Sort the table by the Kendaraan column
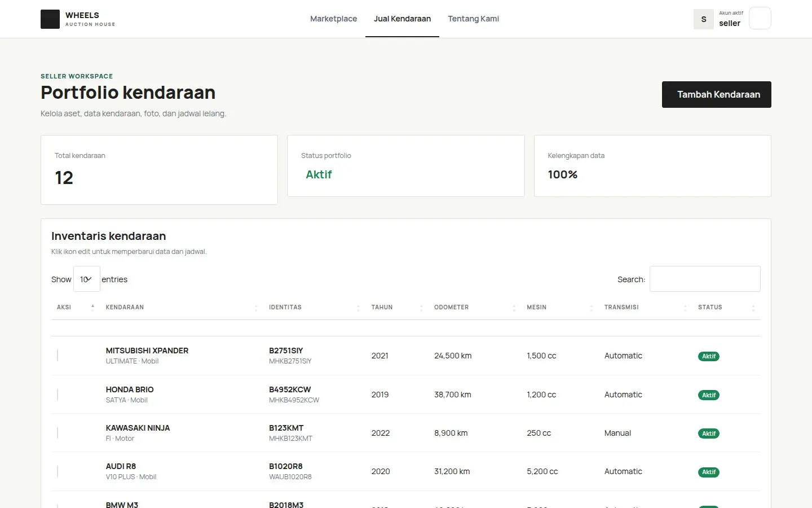 [x=182, y=307]
